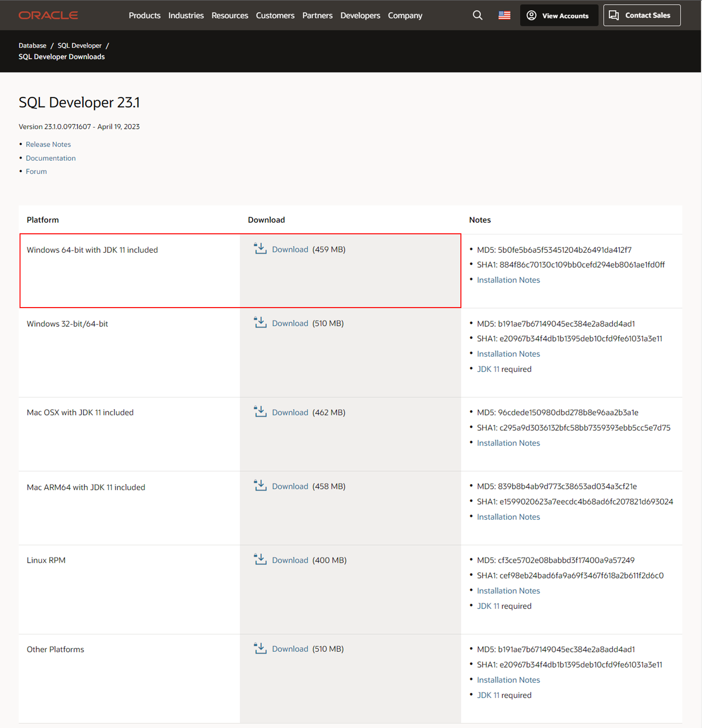Click the Oracle logo

48,15
